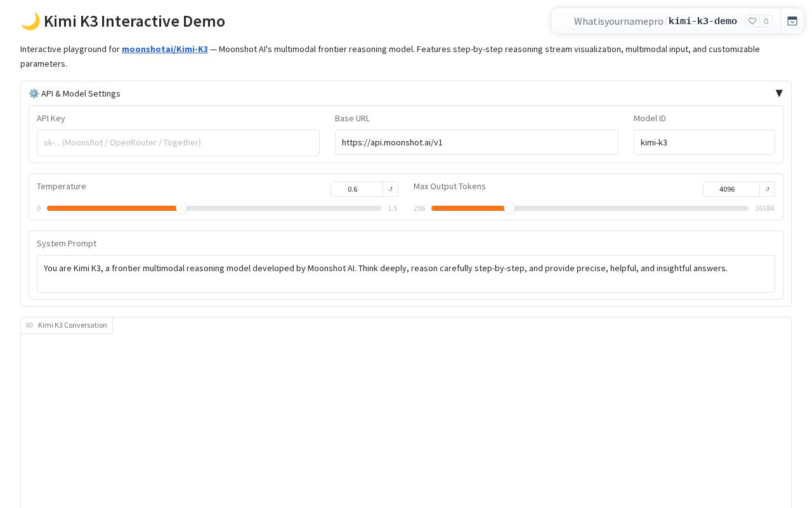This screenshot has width=812, height=508.
Task: Collapse the API & Model Settings accordion arrow
Action: pyautogui.click(x=779, y=93)
